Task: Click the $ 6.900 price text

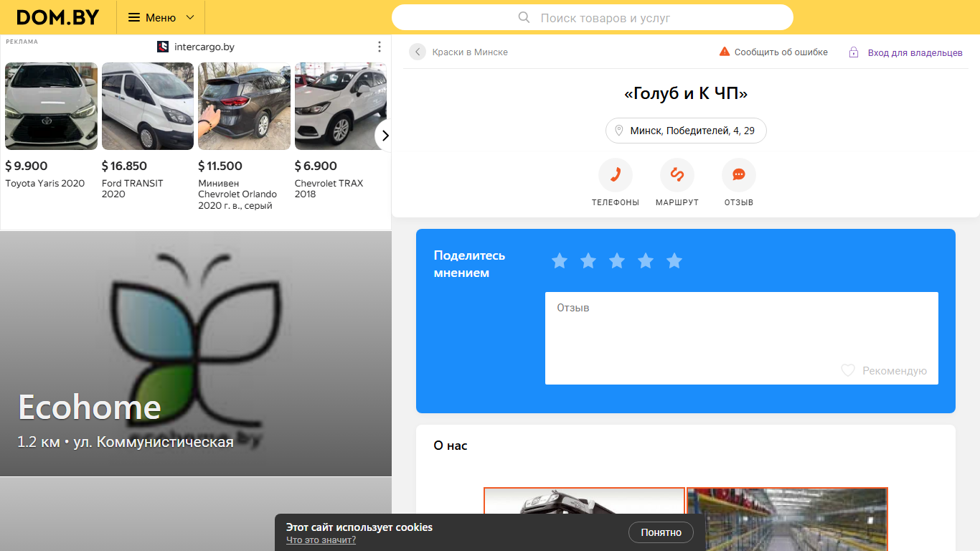Action: [316, 166]
